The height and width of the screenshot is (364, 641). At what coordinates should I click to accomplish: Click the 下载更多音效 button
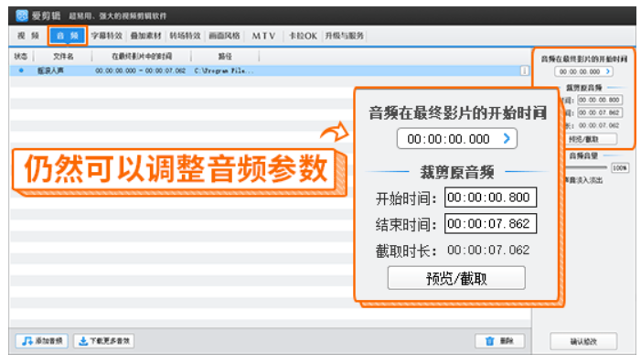[x=104, y=341]
